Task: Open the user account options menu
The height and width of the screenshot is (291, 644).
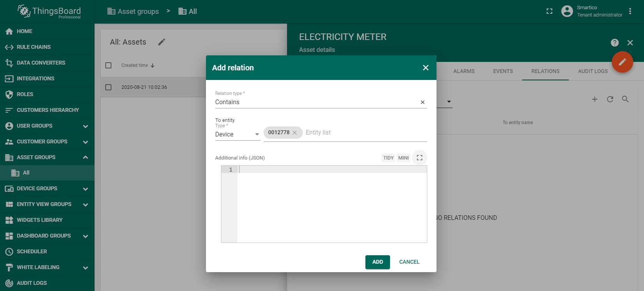Action: tap(630, 12)
